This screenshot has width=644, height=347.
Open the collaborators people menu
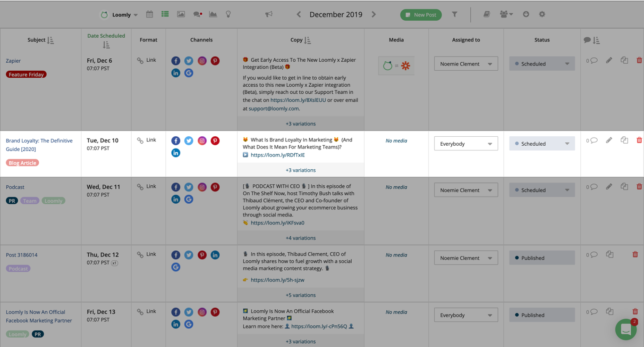tap(506, 14)
